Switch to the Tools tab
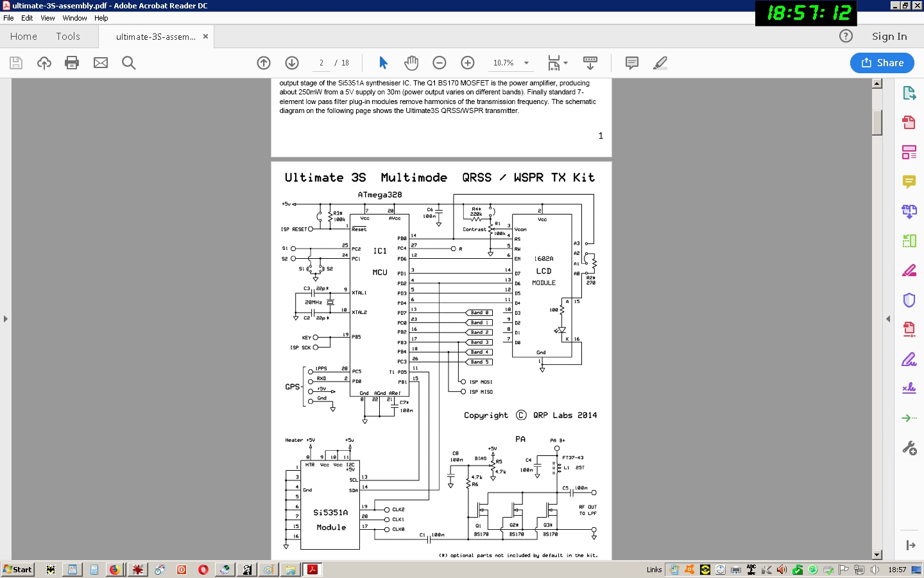 tap(68, 37)
